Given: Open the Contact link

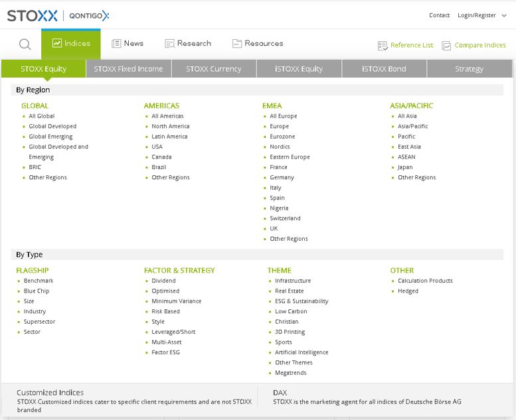Looking at the screenshot, I should click(x=439, y=15).
